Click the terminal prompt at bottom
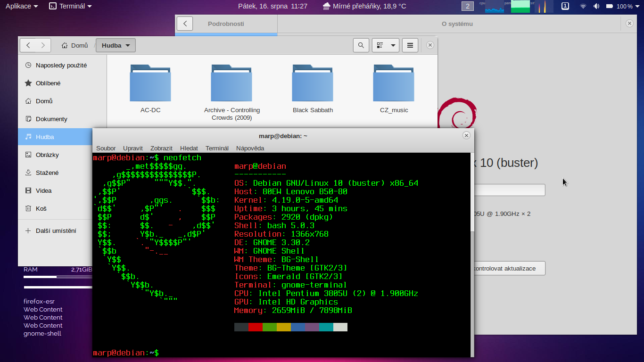The height and width of the screenshot is (362, 644). tap(126, 353)
